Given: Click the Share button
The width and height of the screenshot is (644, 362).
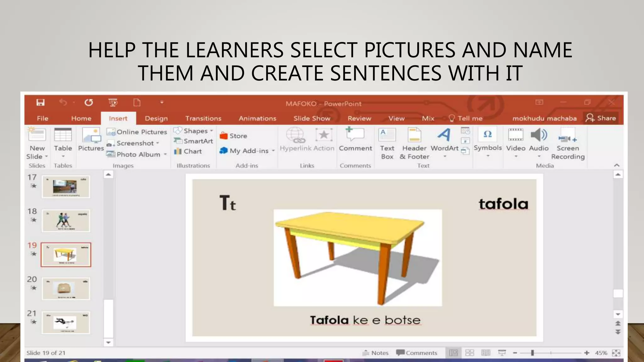Looking at the screenshot, I should click(x=601, y=118).
